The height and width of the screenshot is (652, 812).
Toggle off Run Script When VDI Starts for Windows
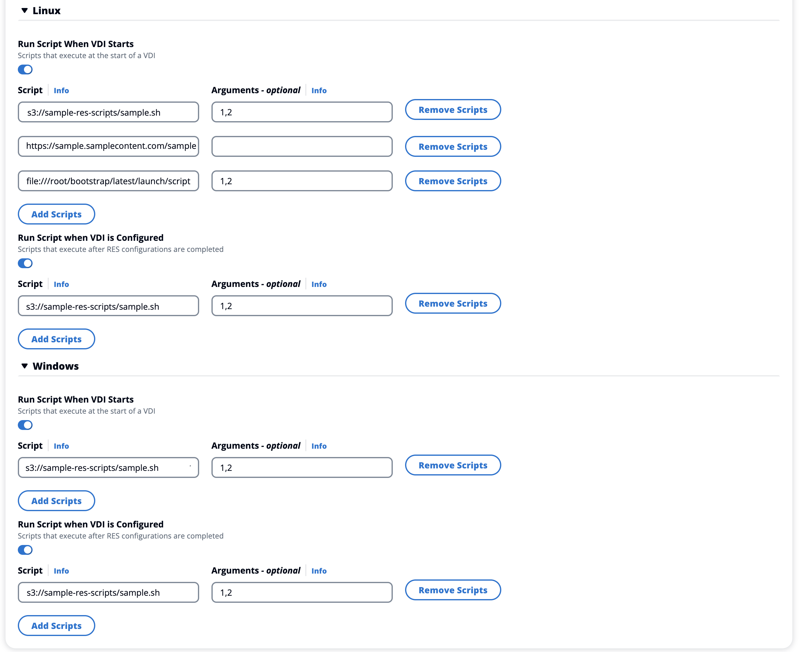point(25,425)
